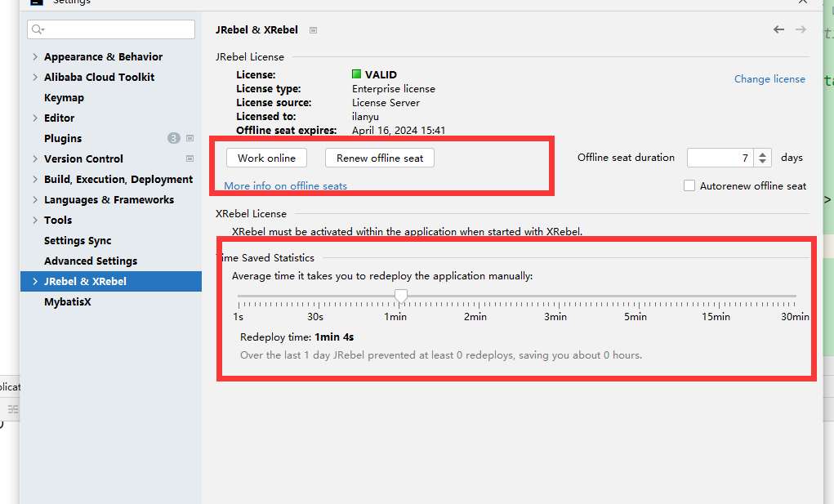Screen dimensions: 834x504
Task: Click the Plugins updates badge 3
Action: coord(173,138)
